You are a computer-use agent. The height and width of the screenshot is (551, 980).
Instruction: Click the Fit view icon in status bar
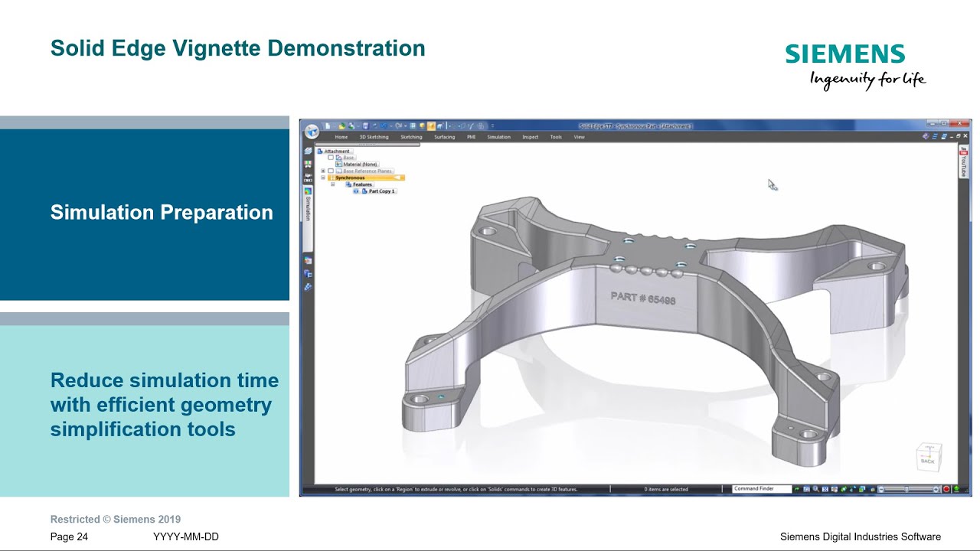pyautogui.click(x=825, y=489)
